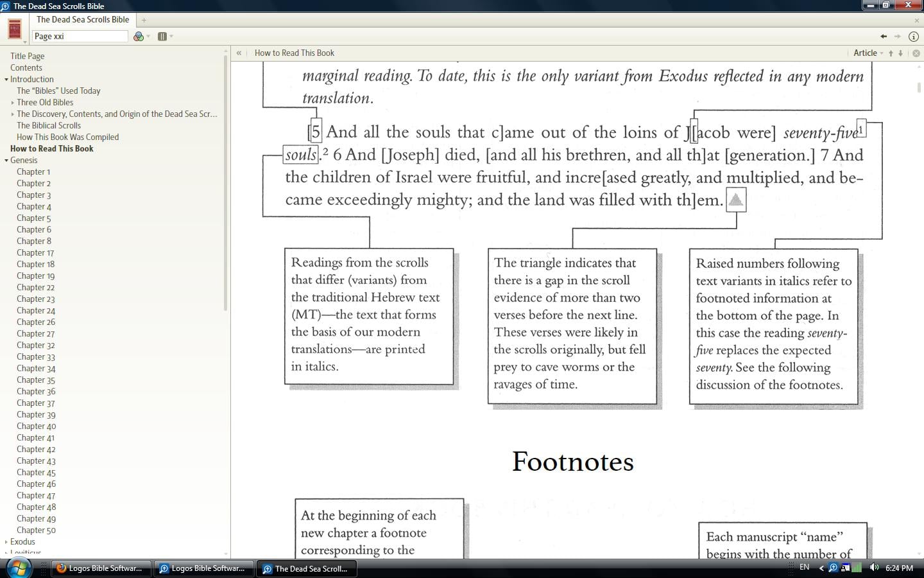Go to Genesis Chapter 3
The width and height of the screenshot is (924, 578).
pyautogui.click(x=33, y=195)
